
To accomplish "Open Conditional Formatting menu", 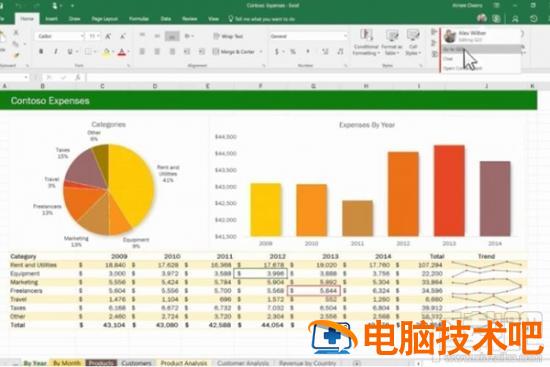I will 366,42.
